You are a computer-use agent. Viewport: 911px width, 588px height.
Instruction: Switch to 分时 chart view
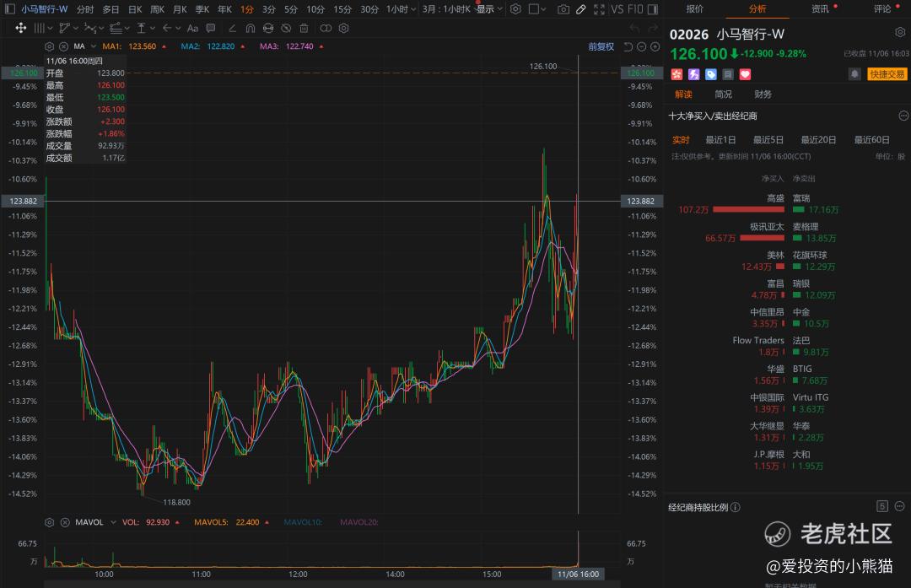(x=85, y=9)
